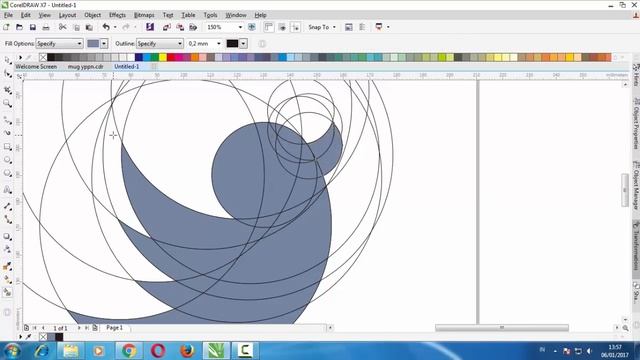Select the Ellipse tool
640x360 pixels.
(x=7, y=160)
